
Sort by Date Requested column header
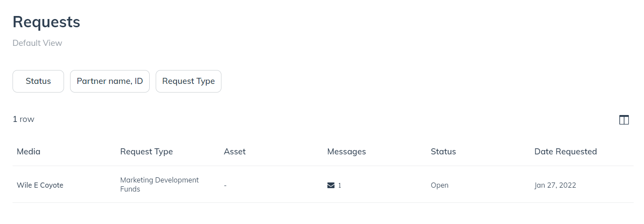tap(565, 152)
